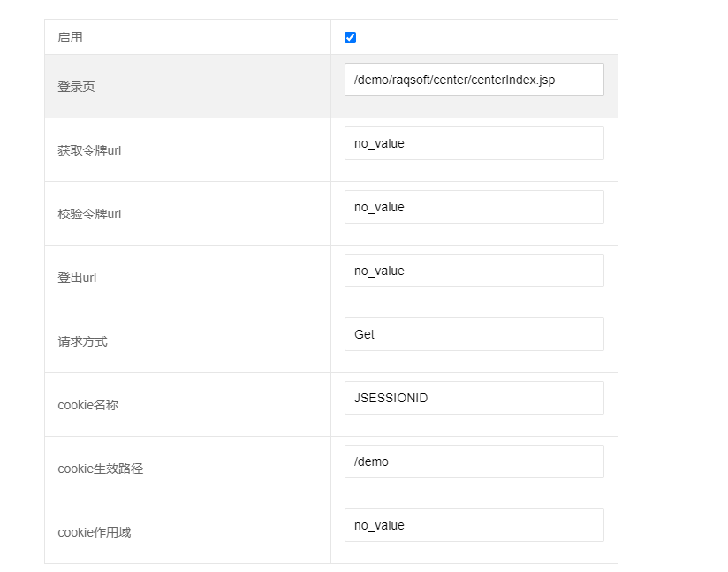Click the 请求方式 label

pyautogui.click(x=82, y=341)
